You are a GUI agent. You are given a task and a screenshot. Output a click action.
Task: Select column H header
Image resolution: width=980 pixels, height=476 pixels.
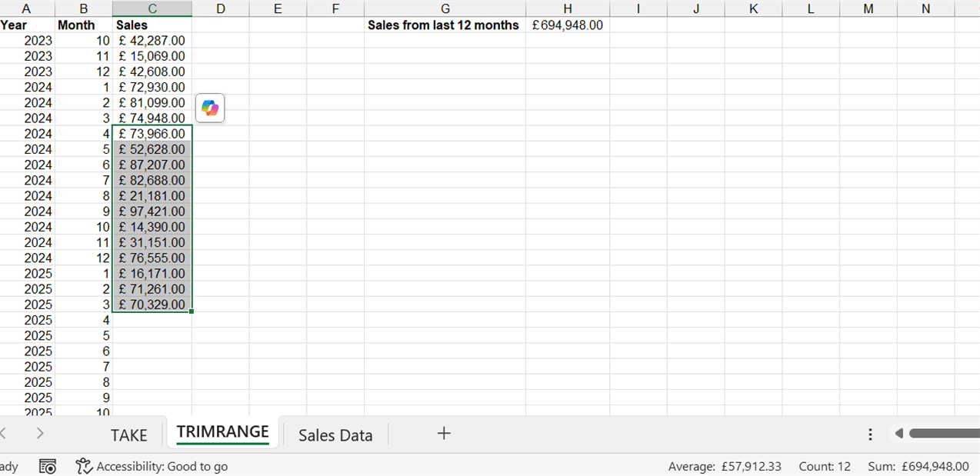coord(567,8)
